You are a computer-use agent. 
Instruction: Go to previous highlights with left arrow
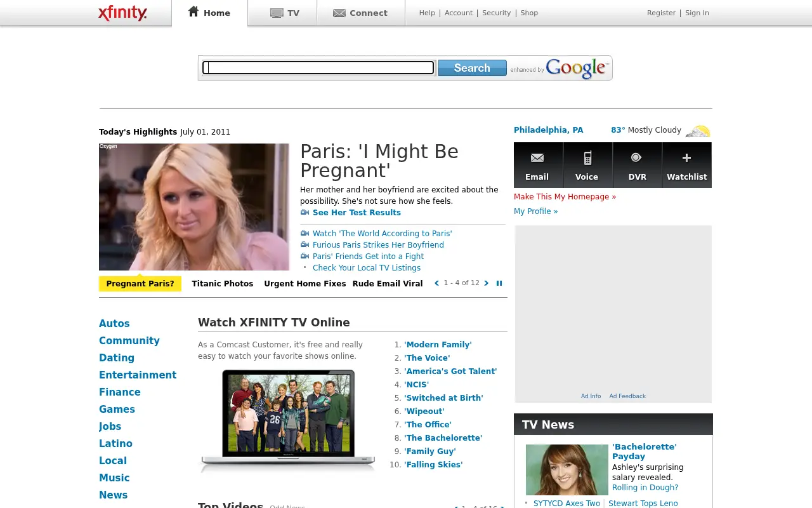point(436,283)
